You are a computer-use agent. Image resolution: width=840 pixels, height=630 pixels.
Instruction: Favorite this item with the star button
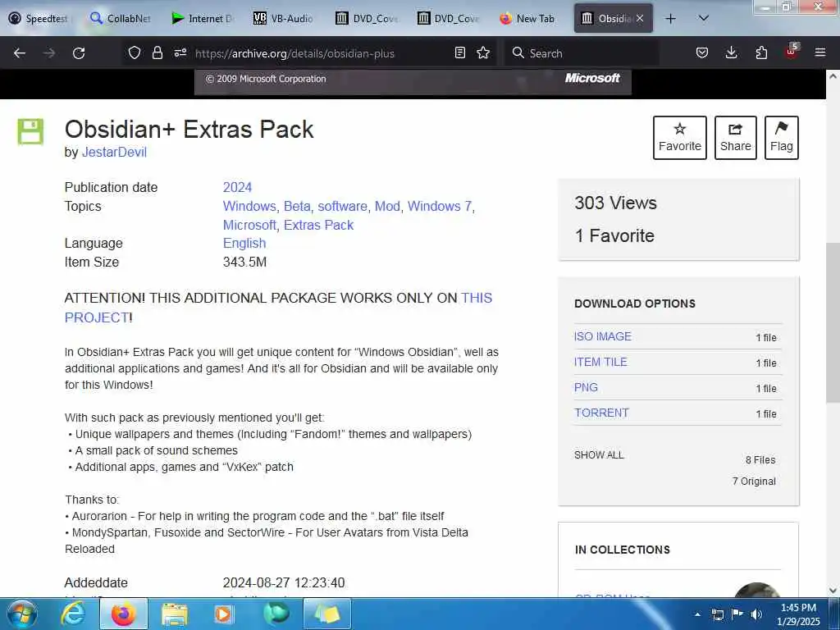[x=679, y=138]
